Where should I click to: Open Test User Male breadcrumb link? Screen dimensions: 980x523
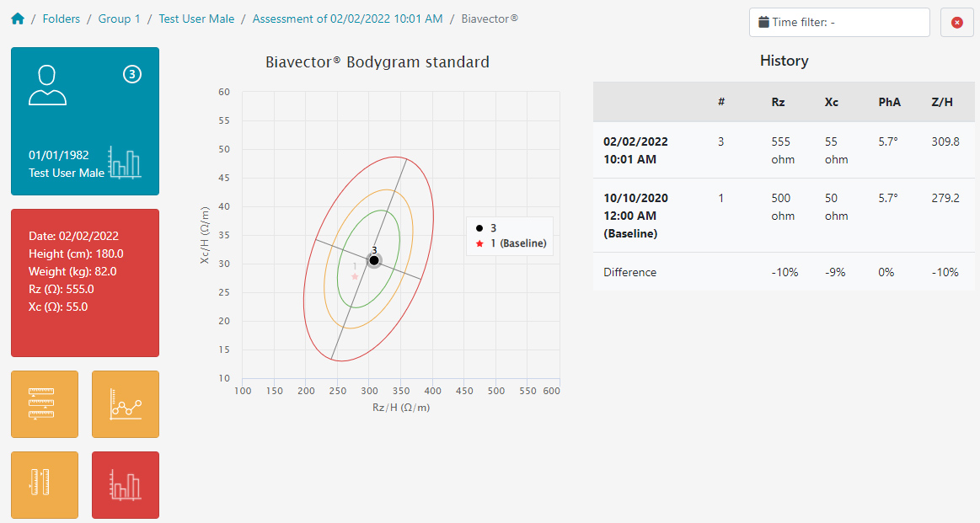coord(196,19)
